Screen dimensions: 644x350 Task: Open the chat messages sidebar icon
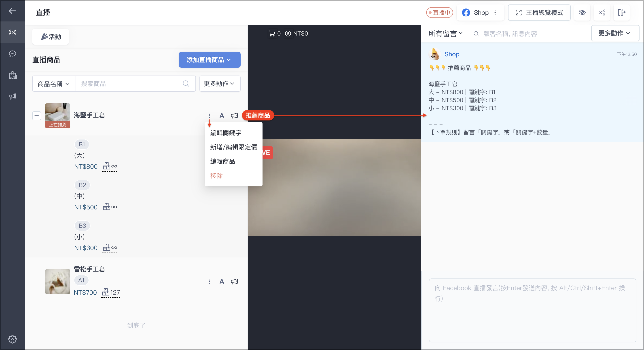(12, 53)
